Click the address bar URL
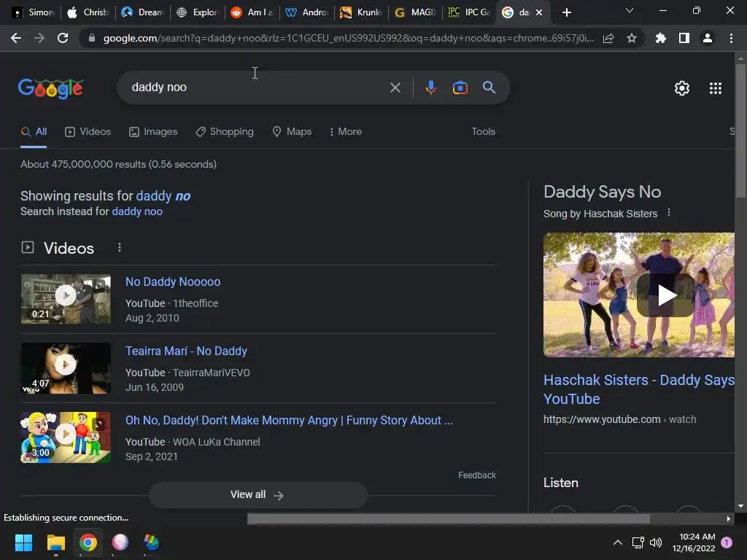Image resolution: width=747 pixels, height=560 pixels. tap(348, 38)
